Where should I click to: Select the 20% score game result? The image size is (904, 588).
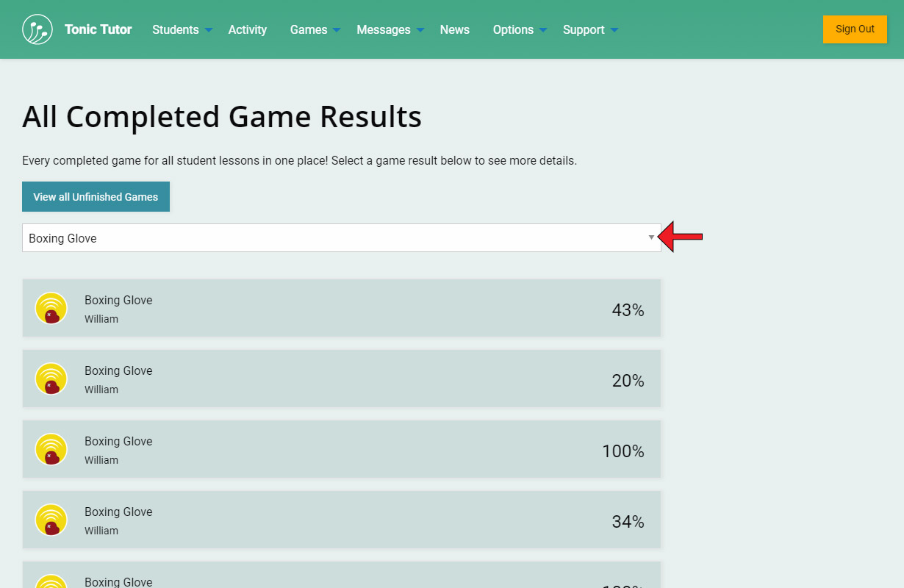click(342, 379)
